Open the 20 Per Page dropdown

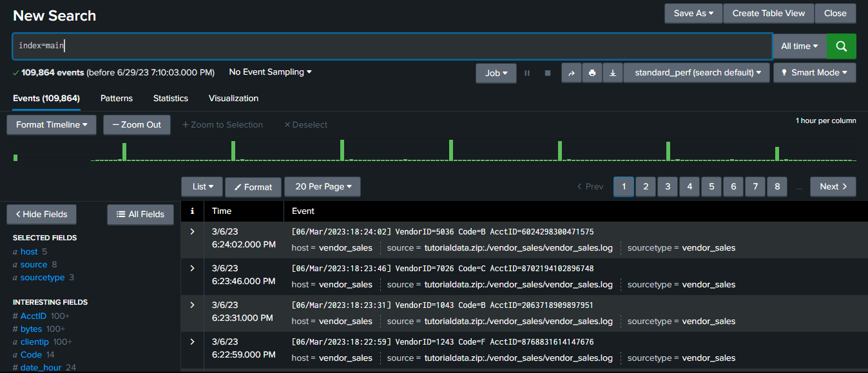point(322,187)
